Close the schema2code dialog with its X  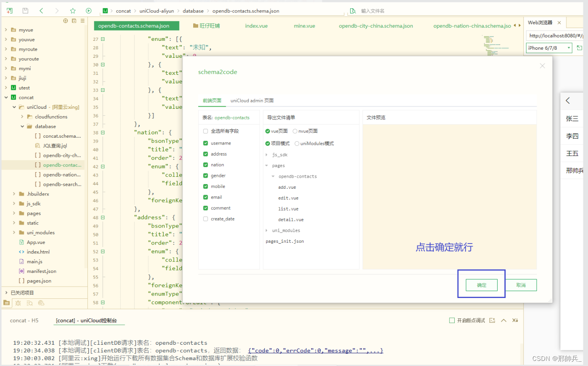click(x=542, y=65)
